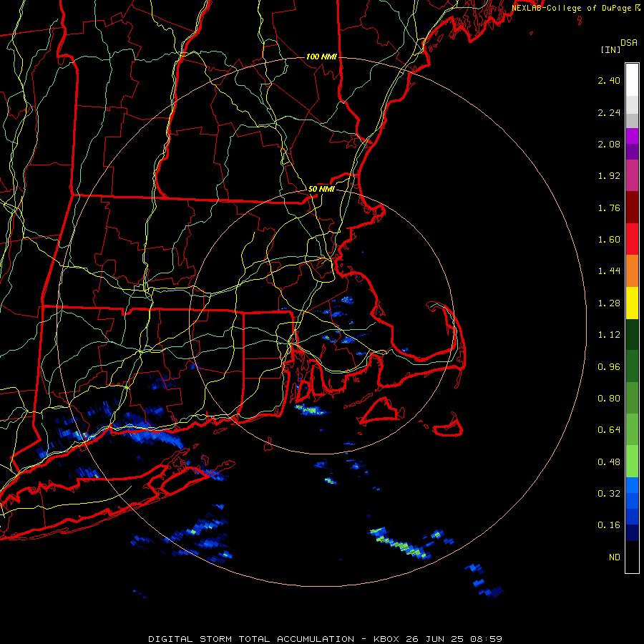Image resolution: width=644 pixels, height=644 pixels.
Task: Click the DSA legend title
Action: tap(629, 43)
